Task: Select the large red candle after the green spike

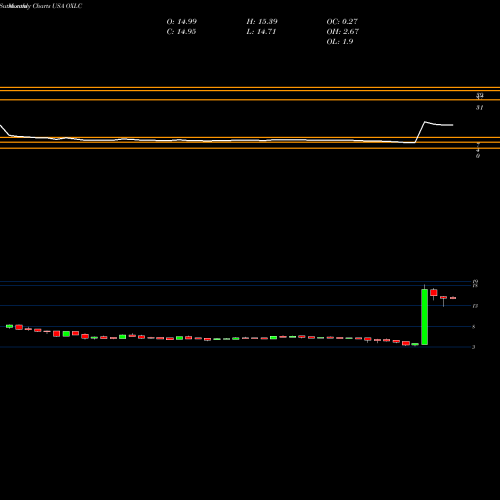Action: point(434,293)
